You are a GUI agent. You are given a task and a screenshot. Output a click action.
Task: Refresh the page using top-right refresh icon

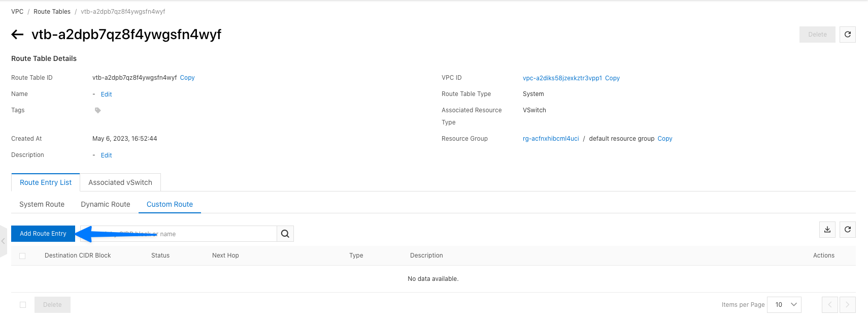coord(847,35)
